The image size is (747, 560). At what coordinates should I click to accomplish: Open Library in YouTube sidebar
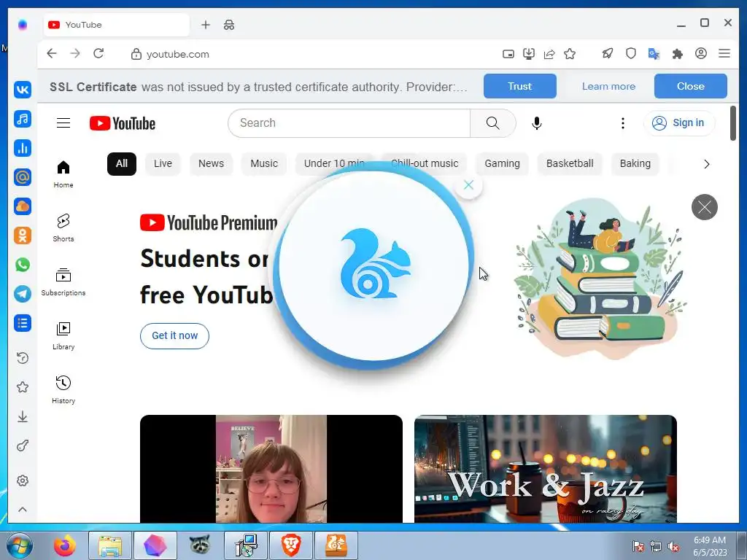(x=63, y=335)
